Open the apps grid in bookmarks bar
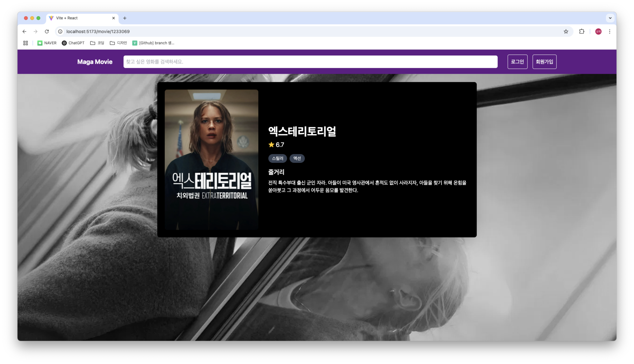Screen dimensions: 634x364 coord(25,43)
